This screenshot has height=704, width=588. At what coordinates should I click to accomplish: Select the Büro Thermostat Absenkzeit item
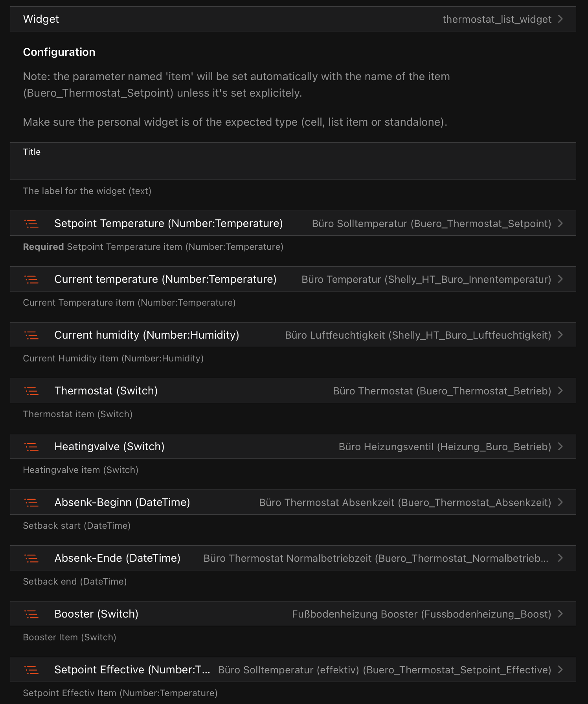pos(405,502)
